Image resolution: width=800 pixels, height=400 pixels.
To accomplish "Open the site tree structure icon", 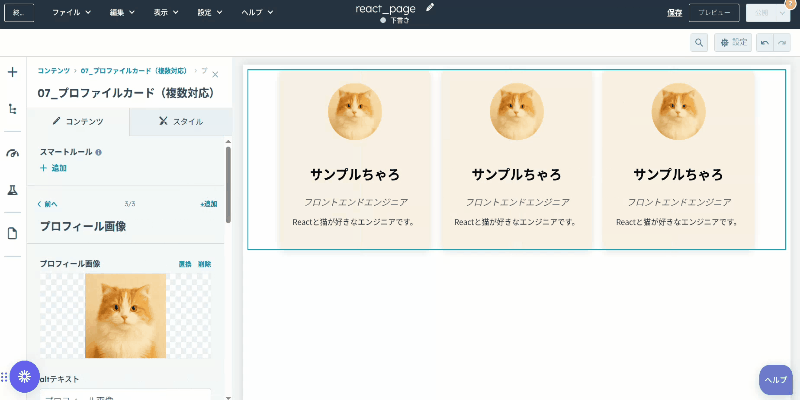I will point(13,109).
